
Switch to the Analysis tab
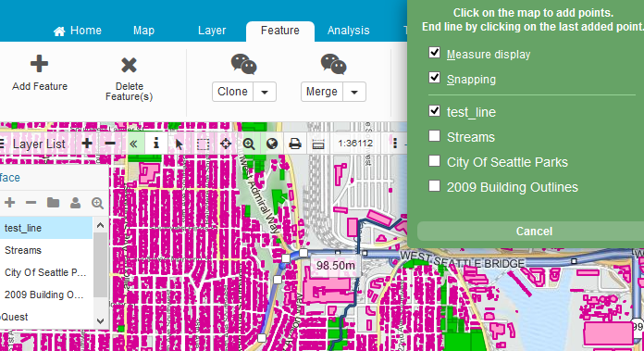click(348, 31)
